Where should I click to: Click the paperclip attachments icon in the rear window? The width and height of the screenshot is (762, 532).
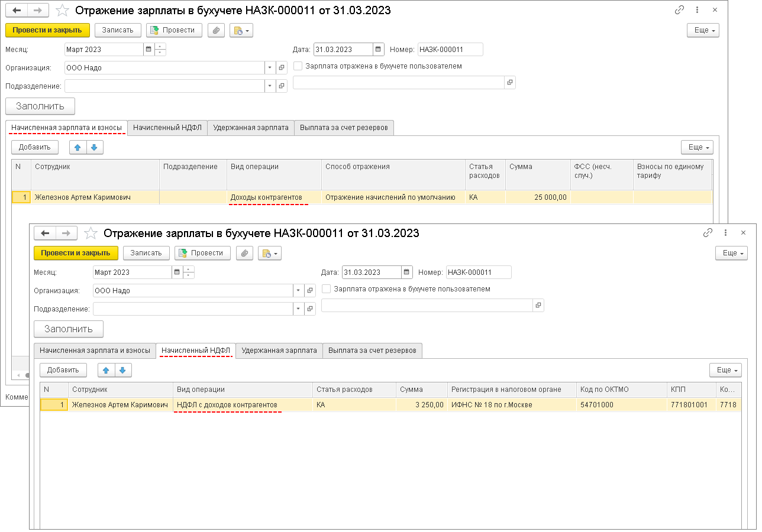point(216,30)
